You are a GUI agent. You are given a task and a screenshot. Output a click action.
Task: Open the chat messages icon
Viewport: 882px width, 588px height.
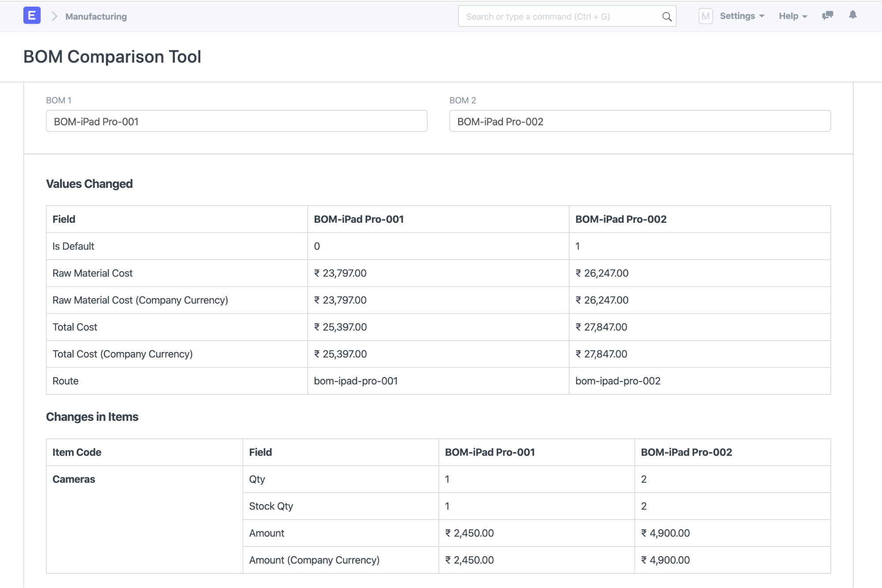coord(827,16)
